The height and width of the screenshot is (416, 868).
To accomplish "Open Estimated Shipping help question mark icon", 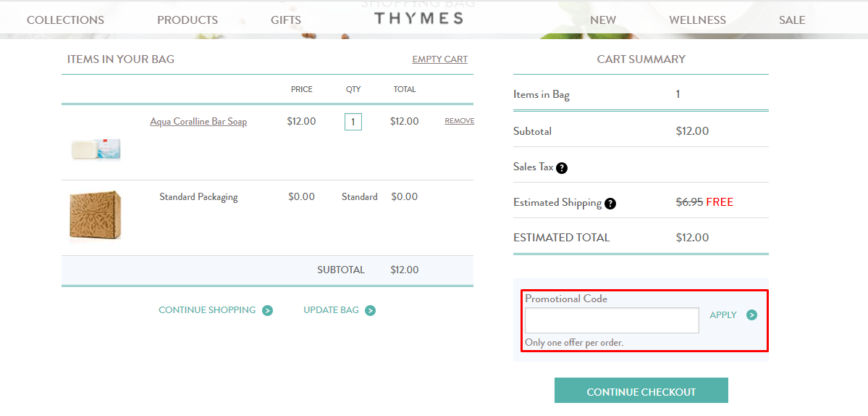I will 610,204.
